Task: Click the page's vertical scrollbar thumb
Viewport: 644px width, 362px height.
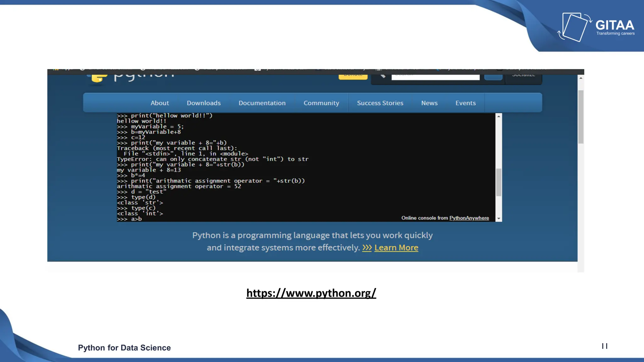Action: click(581, 117)
